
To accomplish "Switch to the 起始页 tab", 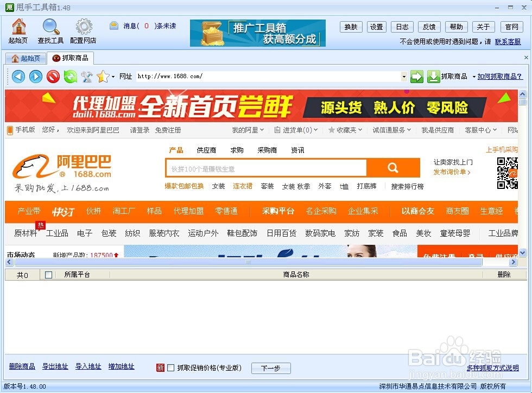I will click(26, 59).
